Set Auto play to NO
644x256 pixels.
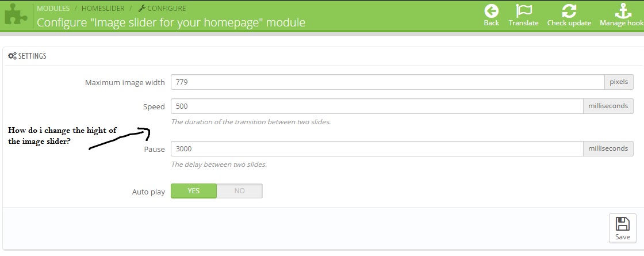(x=239, y=191)
